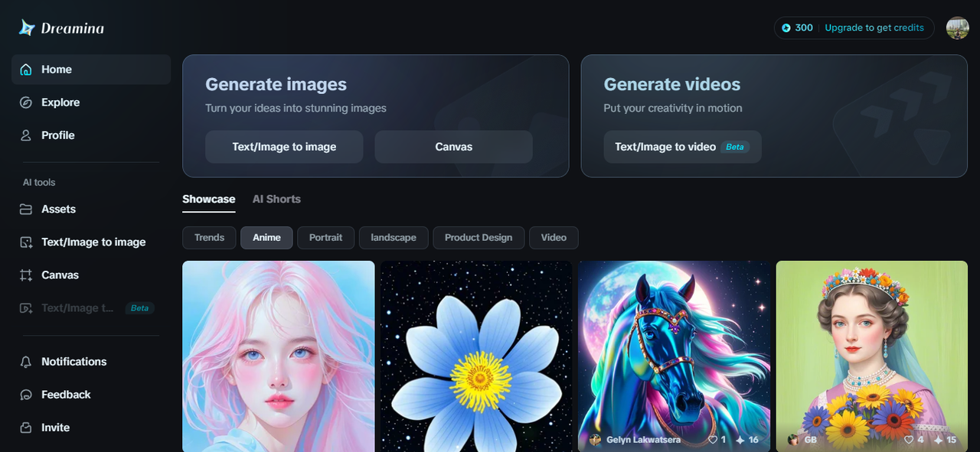Screen dimensions: 980x452
Task: Open the pink-haired anime girl image
Action: click(278, 356)
